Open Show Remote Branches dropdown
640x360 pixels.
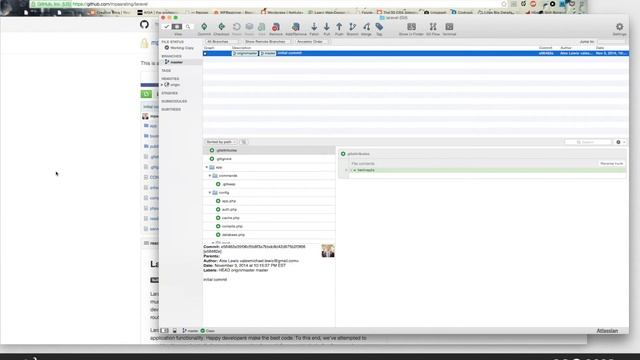[x=267, y=42]
